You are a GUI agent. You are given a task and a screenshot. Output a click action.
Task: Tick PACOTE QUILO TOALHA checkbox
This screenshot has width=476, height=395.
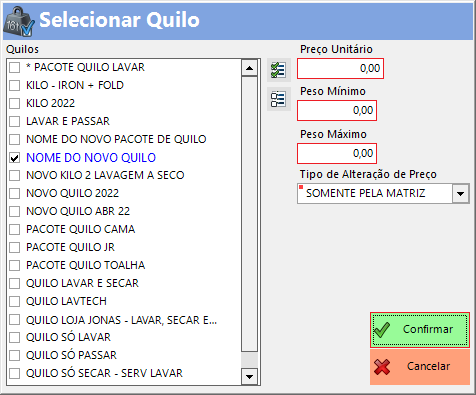point(15,265)
